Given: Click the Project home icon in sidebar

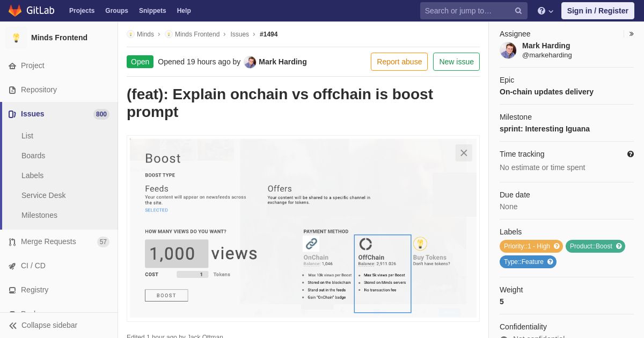Looking at the screenshot, I should [12, 65].
